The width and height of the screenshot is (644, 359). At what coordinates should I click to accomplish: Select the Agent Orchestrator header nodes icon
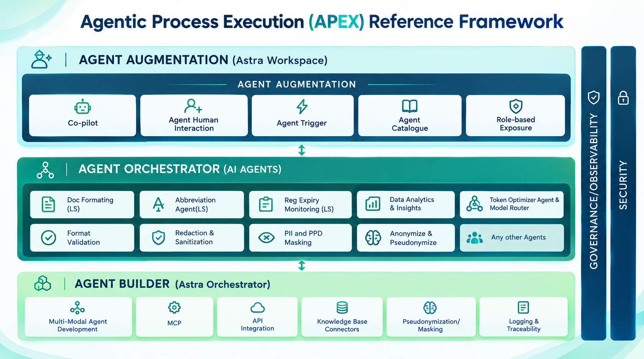pos(45,170)
